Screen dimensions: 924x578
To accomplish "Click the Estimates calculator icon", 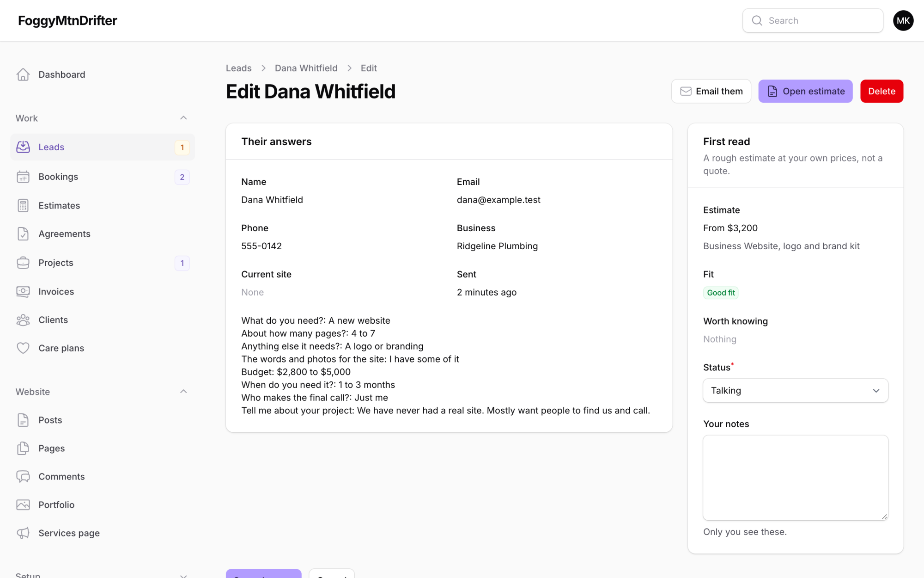I will [23, 205].
